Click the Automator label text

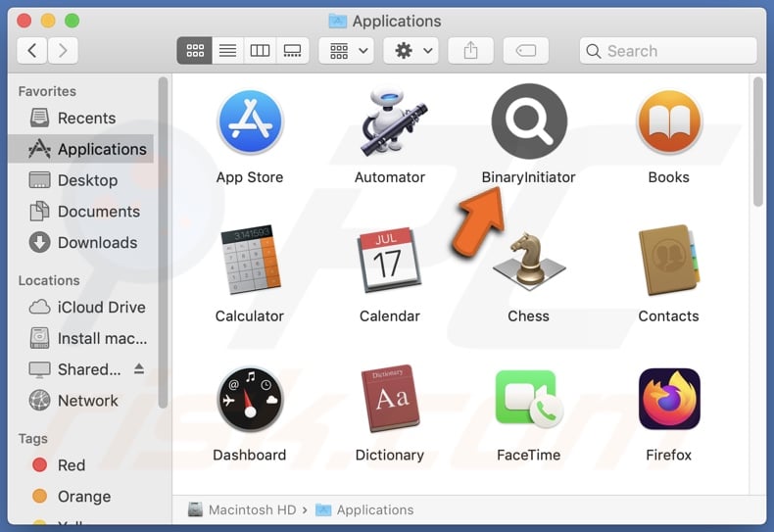(390, 177)
